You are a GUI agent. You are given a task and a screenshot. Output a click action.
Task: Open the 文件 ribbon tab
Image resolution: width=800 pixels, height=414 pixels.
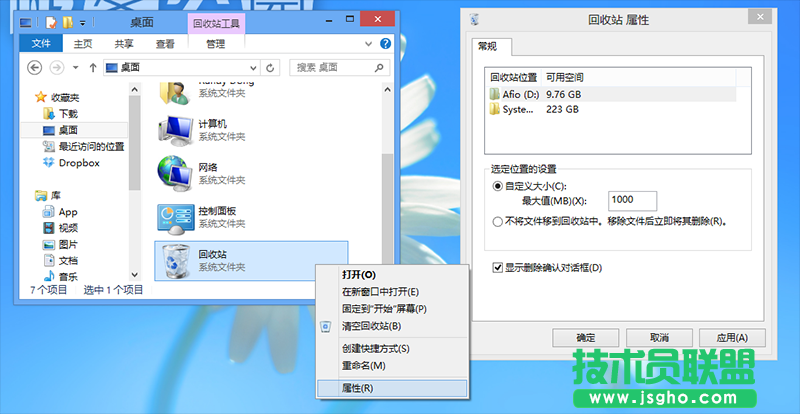click(x=41, y=44)
